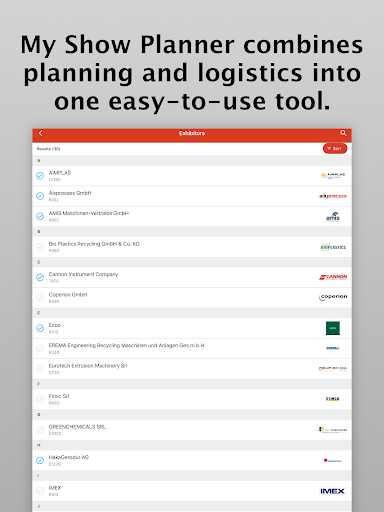Open Cannon Instrument Company entry
The width and height of the screenshot is (384, 512).
tap(192, 277)
